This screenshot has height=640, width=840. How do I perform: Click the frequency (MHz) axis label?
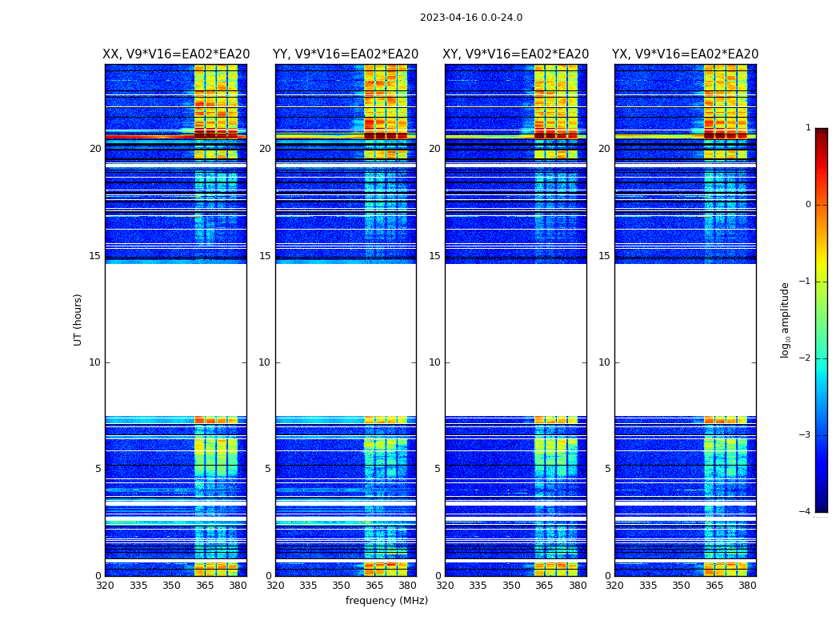(386, 600)
